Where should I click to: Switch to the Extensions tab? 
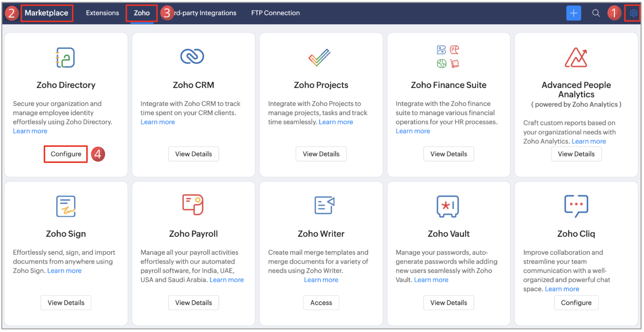102,13
